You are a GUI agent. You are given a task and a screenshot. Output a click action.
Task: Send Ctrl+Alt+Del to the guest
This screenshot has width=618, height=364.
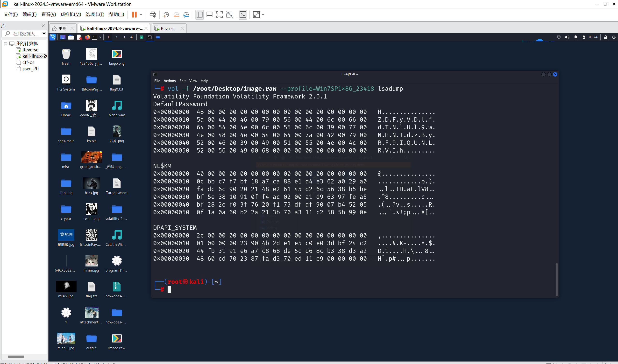tap(153, 14)
